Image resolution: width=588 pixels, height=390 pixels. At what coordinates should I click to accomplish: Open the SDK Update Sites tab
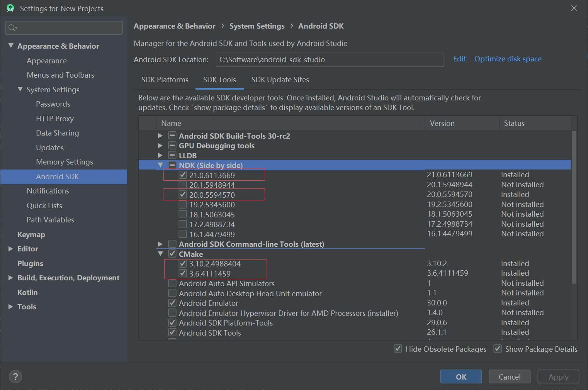pos(280,80)
